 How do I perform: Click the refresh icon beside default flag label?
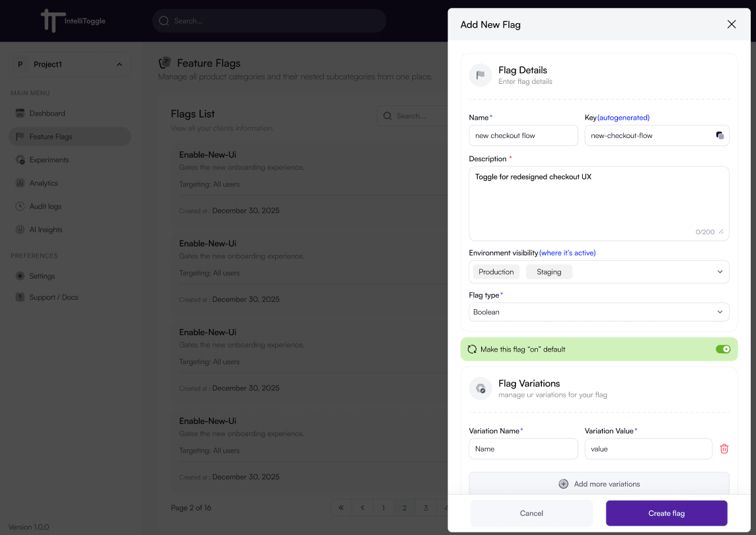(472, 349)
